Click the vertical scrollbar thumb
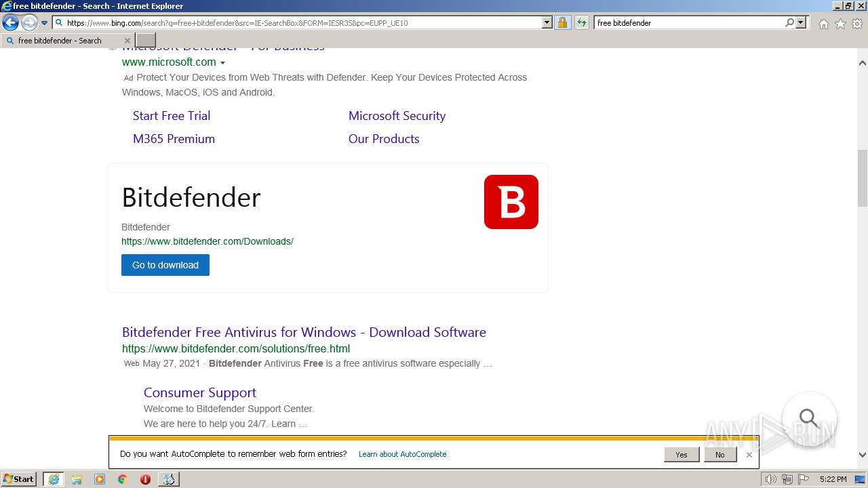The width and height of the screenshot is (868, 488). [x=863, y=178]
